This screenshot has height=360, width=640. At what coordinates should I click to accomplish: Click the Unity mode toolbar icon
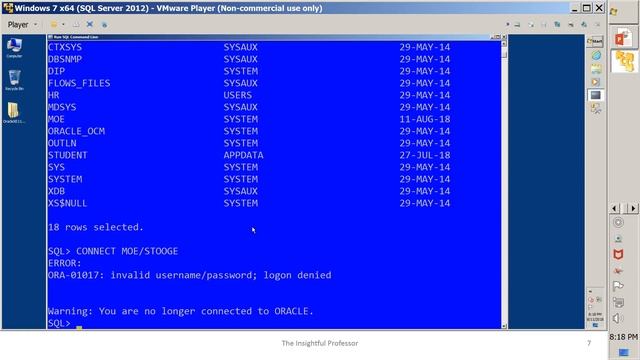pyautogui.click(x=104, y=24)
